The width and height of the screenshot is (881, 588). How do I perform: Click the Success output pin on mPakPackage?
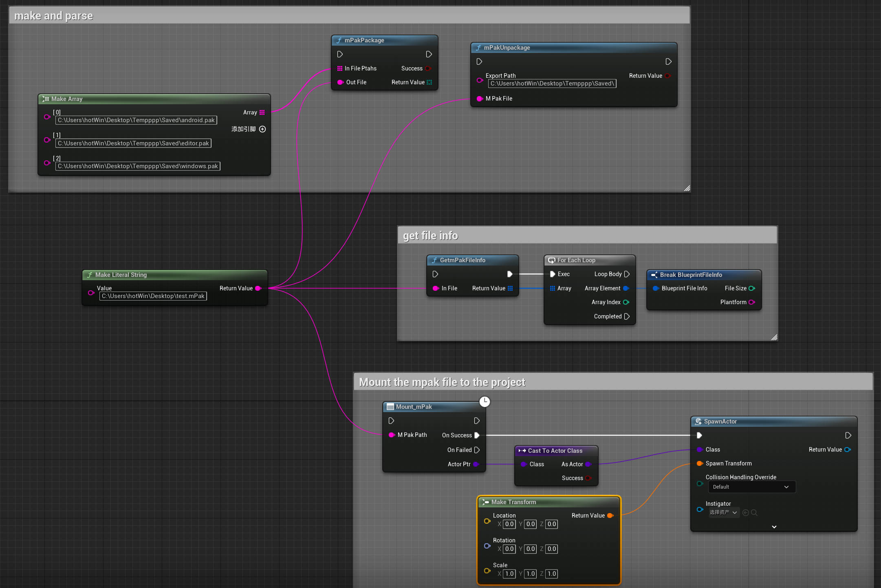point(428,68)
